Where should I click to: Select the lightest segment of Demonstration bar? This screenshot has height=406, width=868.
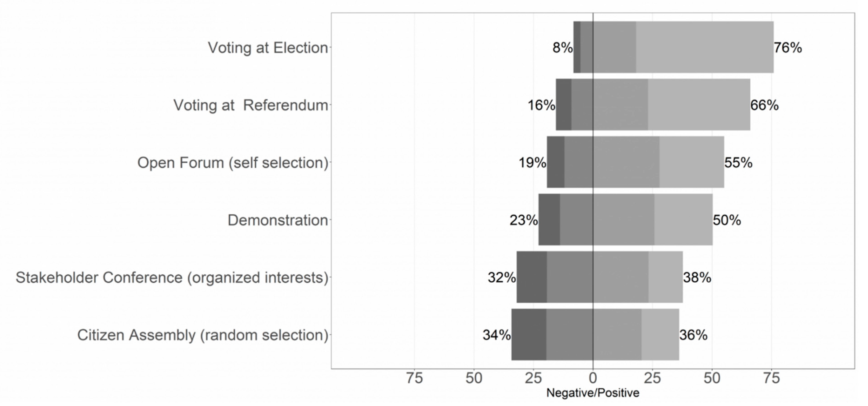(683, 220)
